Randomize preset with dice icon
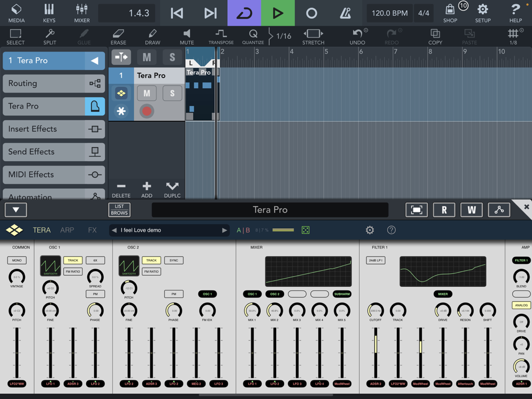 coord(305,230)
